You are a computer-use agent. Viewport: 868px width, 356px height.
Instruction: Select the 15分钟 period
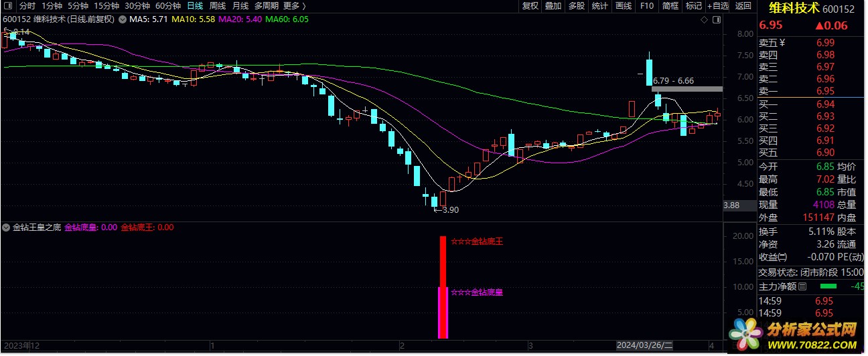point(106,6)
